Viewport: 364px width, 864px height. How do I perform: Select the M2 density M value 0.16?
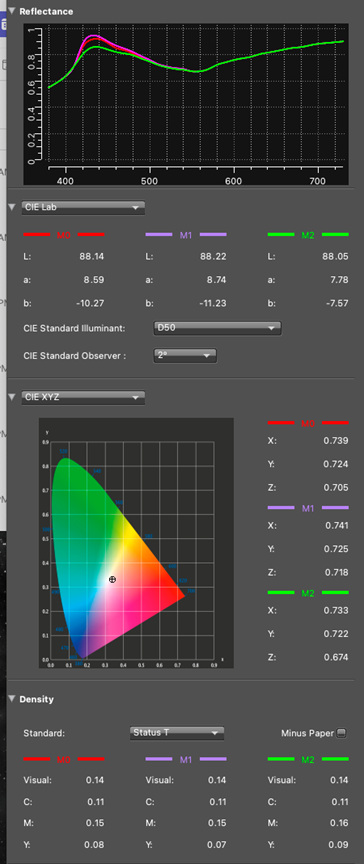[339, 823]
